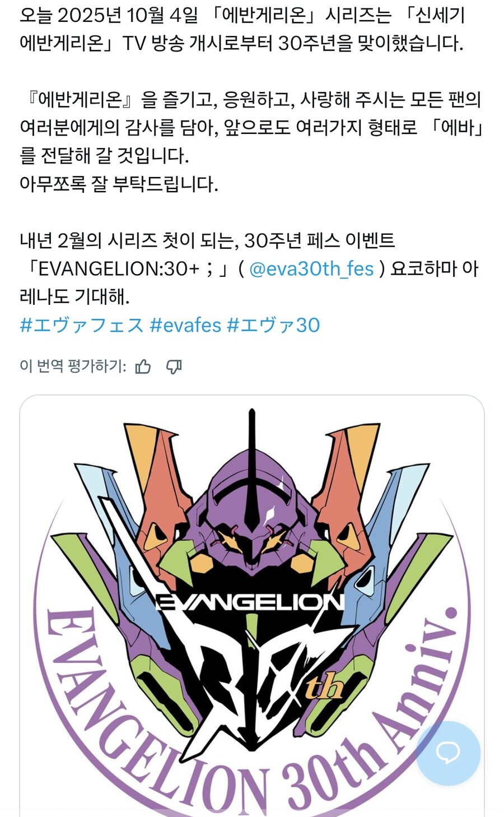Click the line '아무쪼록 잘 부탁드립니다.'
Image resolution: width=504 pixels, height=817 pixels.
[x=119, y=184]
